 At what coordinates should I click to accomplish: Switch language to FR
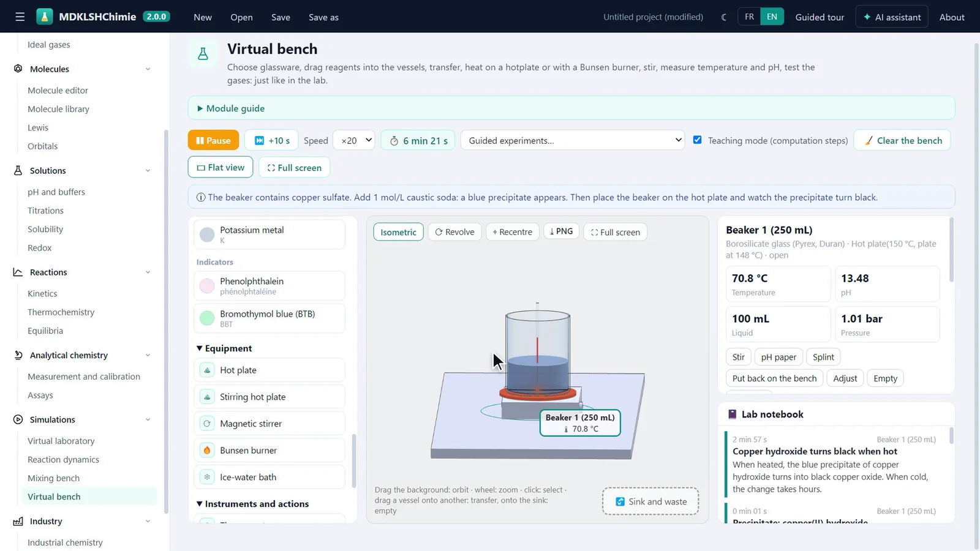coord(749,17)
